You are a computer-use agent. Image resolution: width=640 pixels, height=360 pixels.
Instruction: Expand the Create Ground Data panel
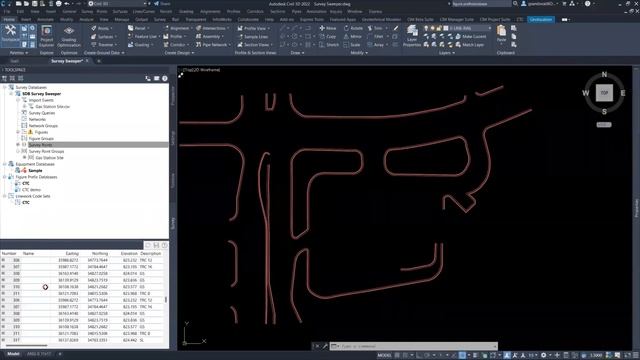[x=104, y=53]
